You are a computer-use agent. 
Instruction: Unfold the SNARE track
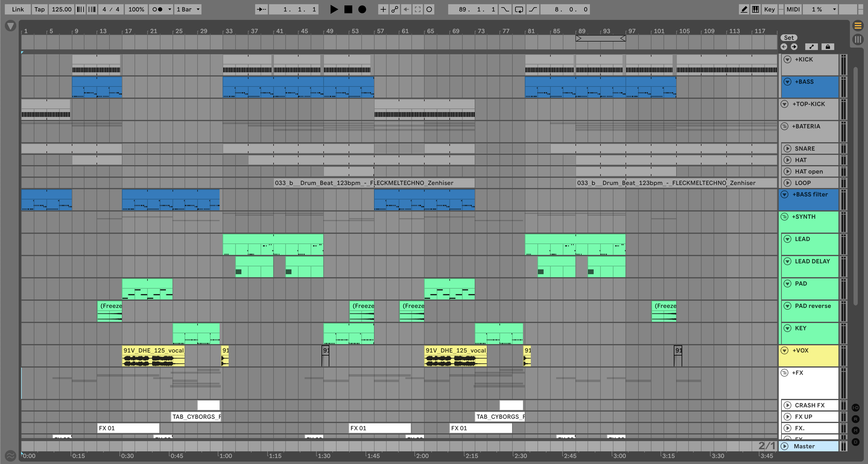787,149
